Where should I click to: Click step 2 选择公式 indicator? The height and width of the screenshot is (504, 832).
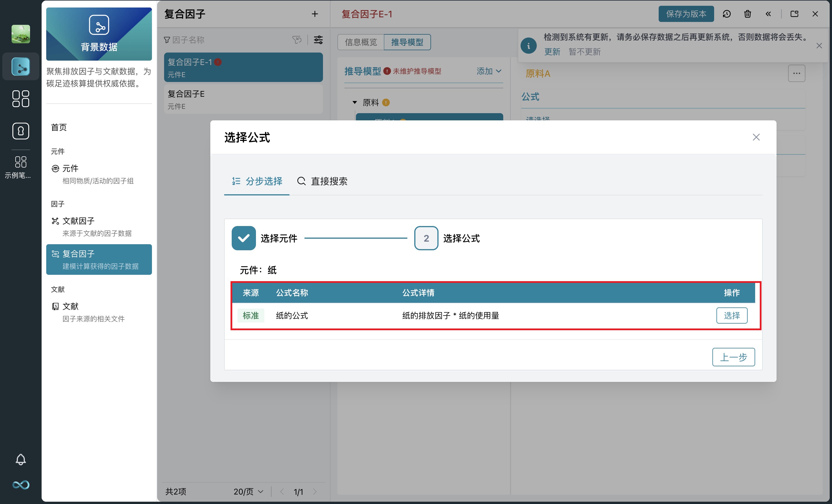click(x=426, y=238)
